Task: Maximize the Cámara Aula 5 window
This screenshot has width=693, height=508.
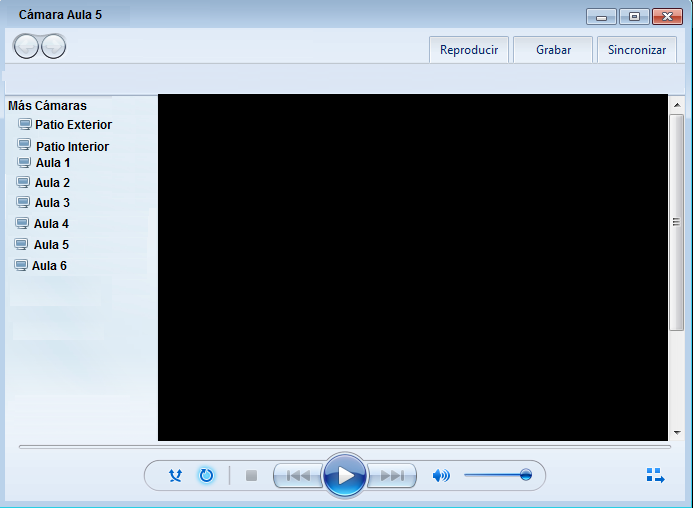Action: (x=634, y=17)
